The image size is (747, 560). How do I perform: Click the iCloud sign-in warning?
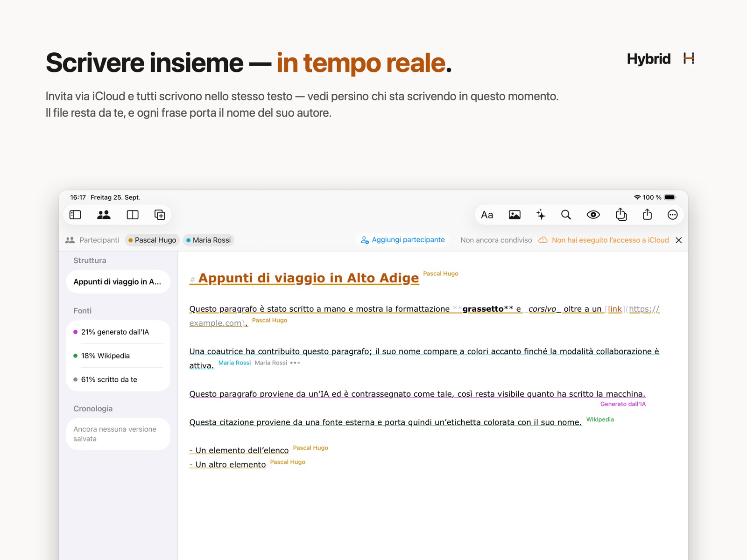(x=604, y=240)
